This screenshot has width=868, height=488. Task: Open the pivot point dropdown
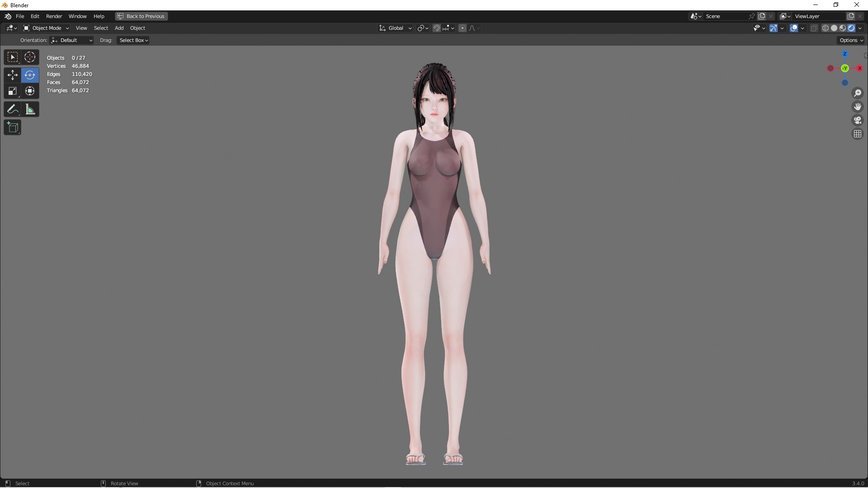[423, 28]
